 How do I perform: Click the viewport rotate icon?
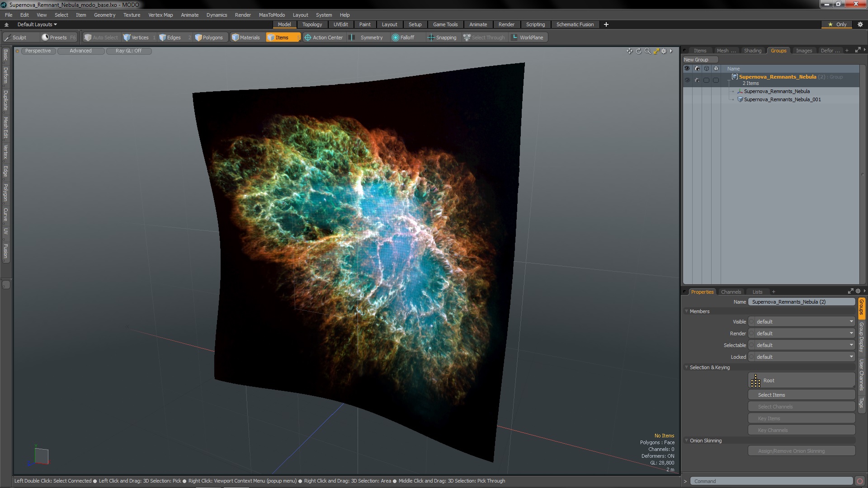coord(638,51)
